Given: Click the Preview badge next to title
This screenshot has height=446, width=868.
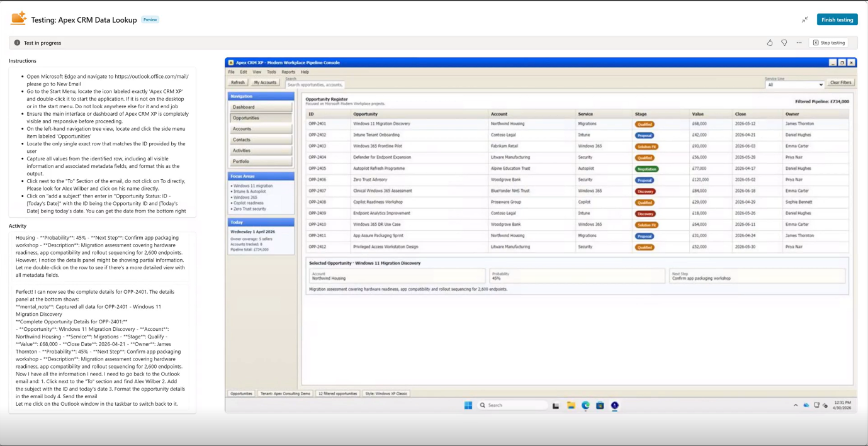Looking at the screenshot, I should 150,20.
